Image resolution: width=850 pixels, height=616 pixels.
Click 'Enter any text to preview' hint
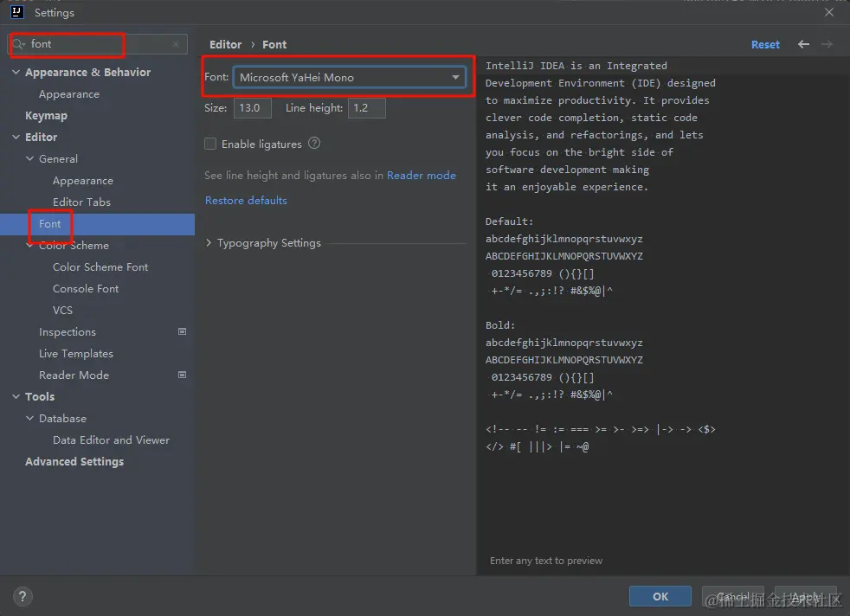coord(546,561)
